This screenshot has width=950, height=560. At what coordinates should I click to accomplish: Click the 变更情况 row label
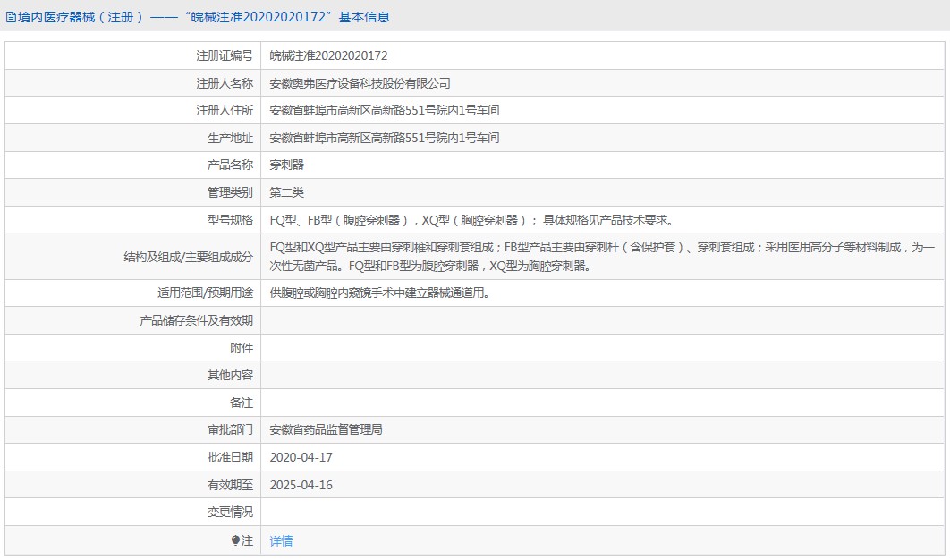pos(230,512)
